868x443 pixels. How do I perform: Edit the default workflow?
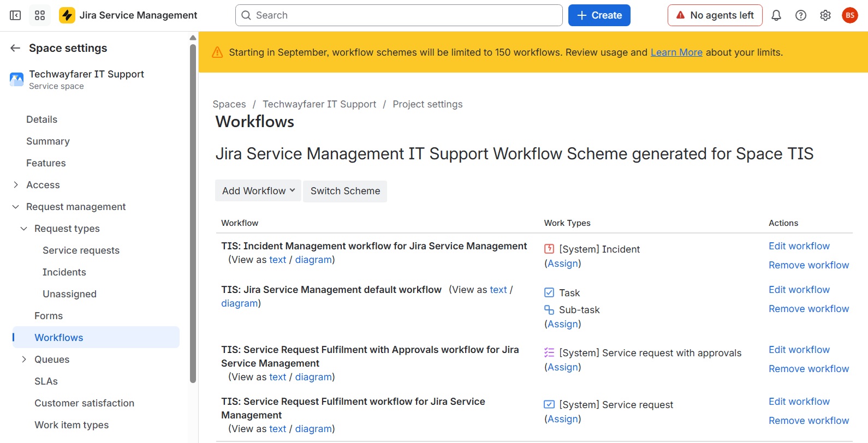click(799, 290)
